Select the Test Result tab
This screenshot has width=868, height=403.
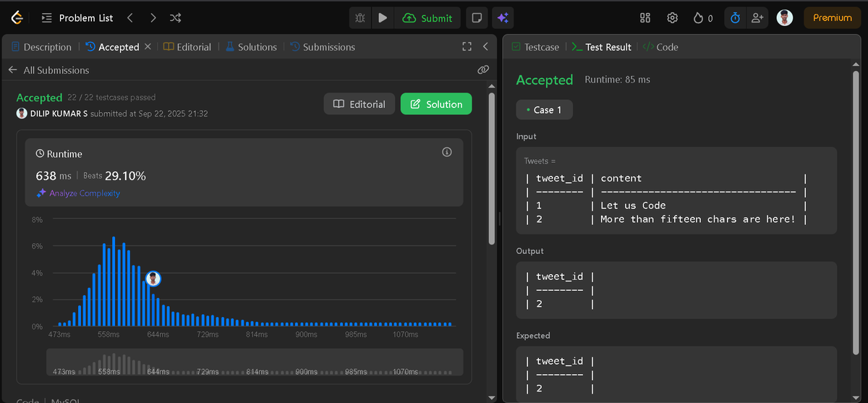point(601,47)
